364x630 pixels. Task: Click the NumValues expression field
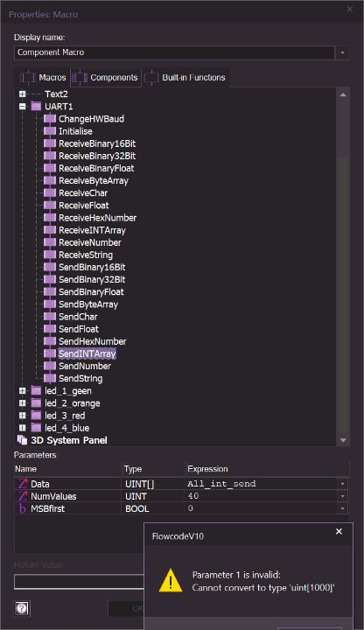261,496
